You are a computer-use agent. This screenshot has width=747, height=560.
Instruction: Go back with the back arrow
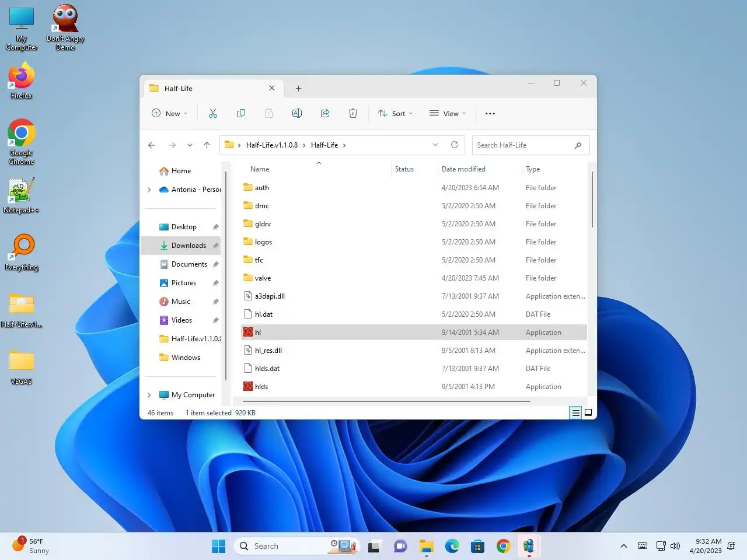pyautogui.click(x=152, y=145)
